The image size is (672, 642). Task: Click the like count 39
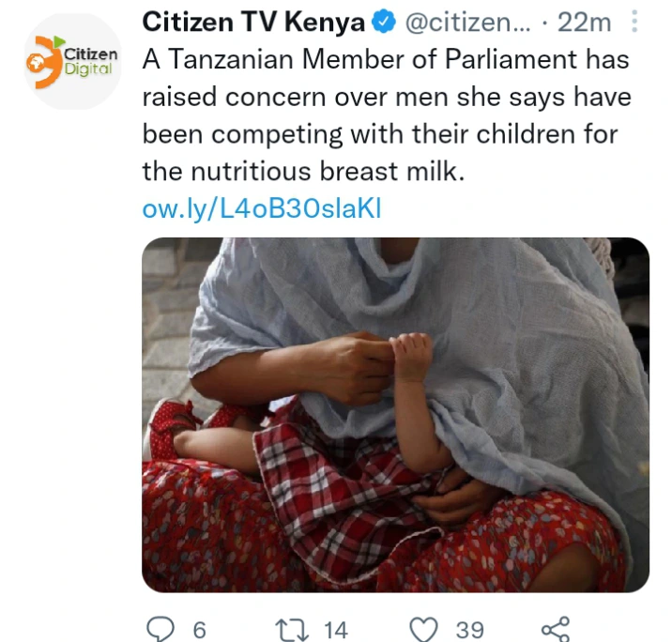[470, 630]
